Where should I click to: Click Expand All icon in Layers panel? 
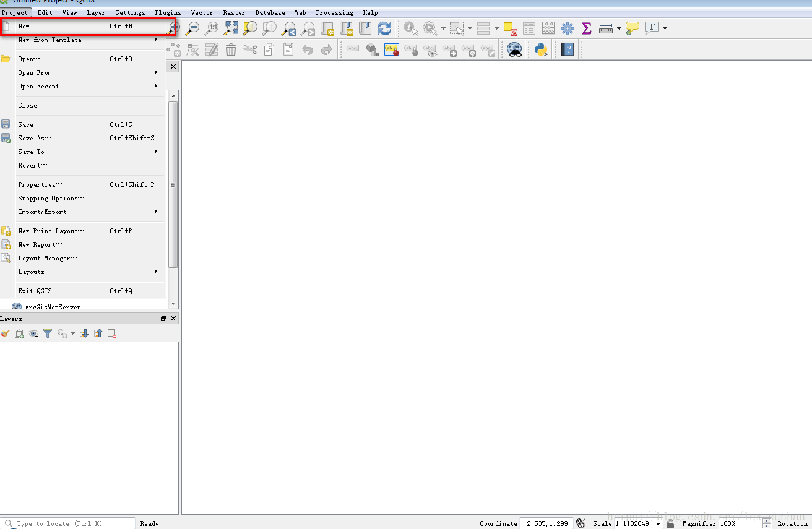pos(84,333)
